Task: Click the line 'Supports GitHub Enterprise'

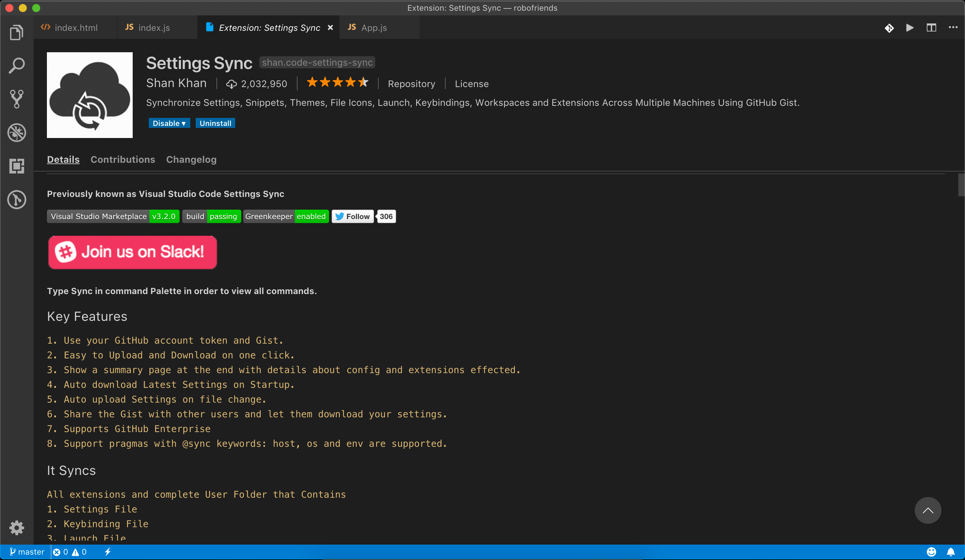Action: (x=129, y=429)
